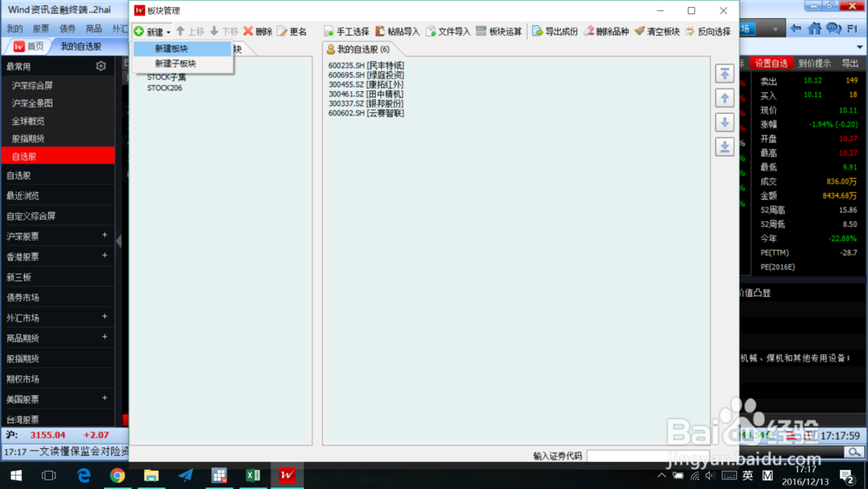This screenshot has width=868, height=489.
Task: Select highlighted 自选股 sidebar item
Action: pos(58,156)
